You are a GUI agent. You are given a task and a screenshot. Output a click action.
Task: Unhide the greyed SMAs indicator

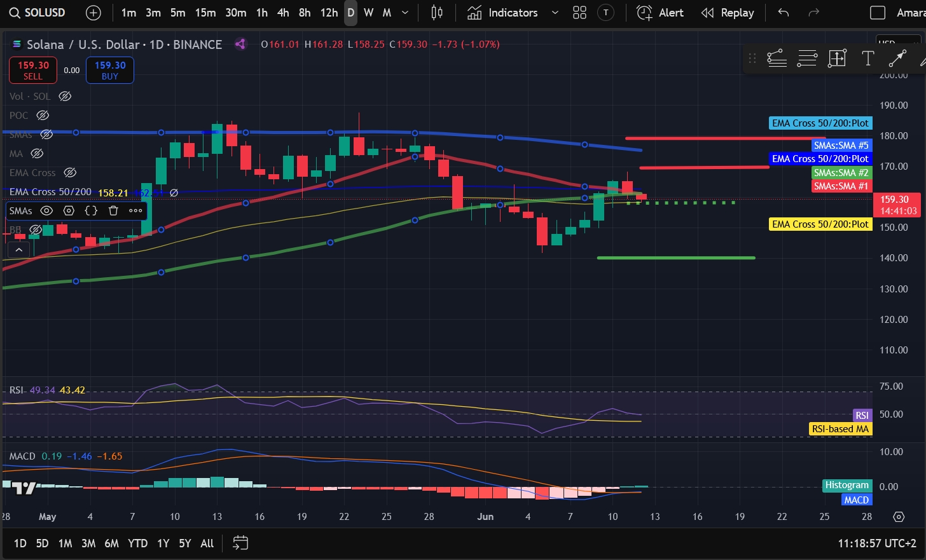[x=46, y=135]
